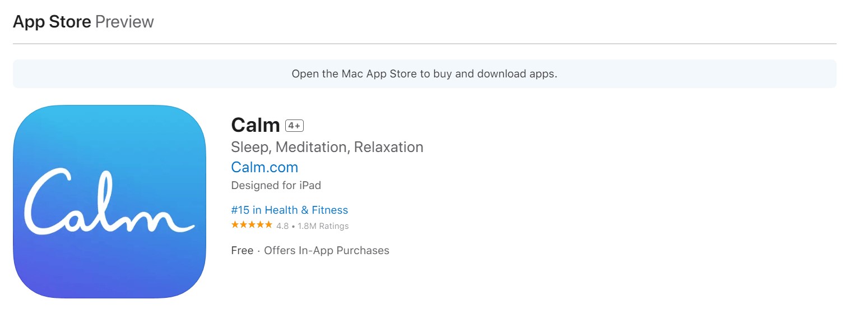Click the 4+ age rating badge
Image resolution: width=868 pixels, height=322 pixels.
pos(294,125)
